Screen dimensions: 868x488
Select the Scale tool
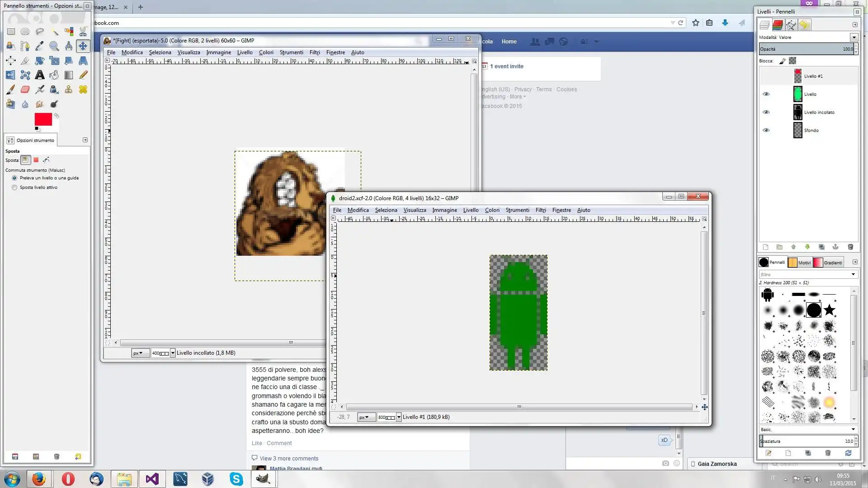54,61
